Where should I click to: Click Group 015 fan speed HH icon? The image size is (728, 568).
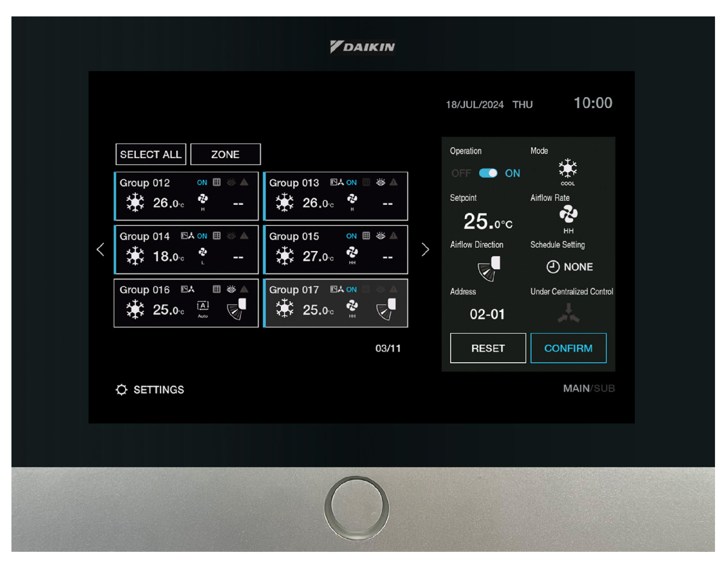(352, 253)
